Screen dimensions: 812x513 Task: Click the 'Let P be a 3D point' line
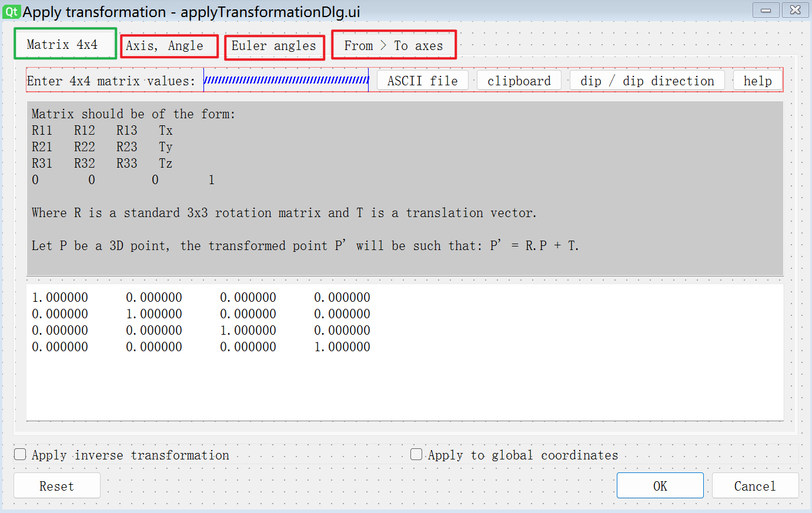(305, 246)
